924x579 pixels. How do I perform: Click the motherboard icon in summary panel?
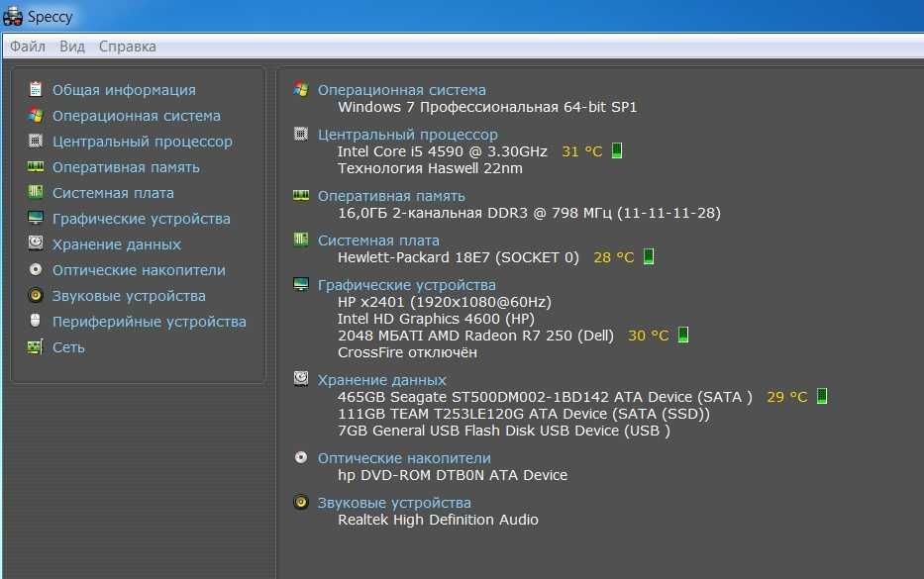pyautogui.click(x=300, y=240)
